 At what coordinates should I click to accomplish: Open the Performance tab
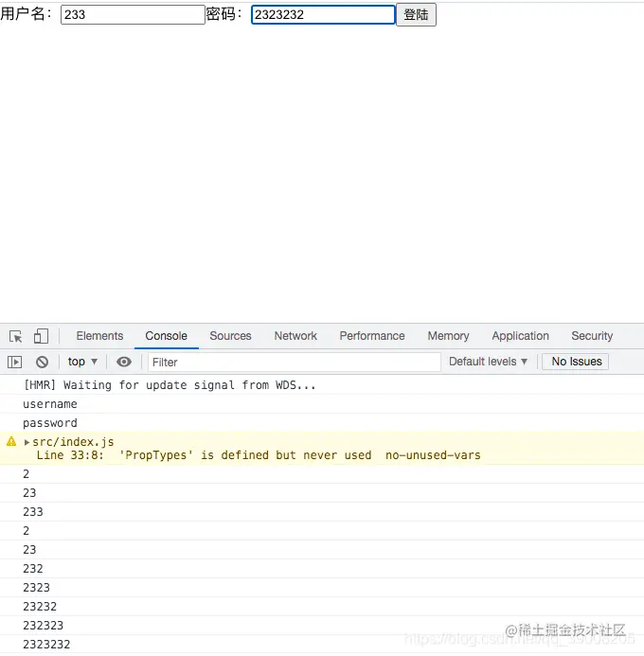point(372,336)
